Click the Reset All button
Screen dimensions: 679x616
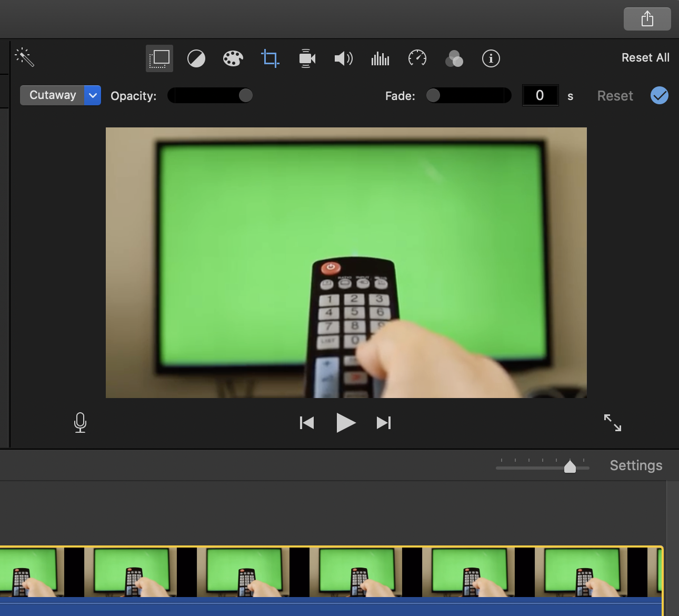coord(645,57)
